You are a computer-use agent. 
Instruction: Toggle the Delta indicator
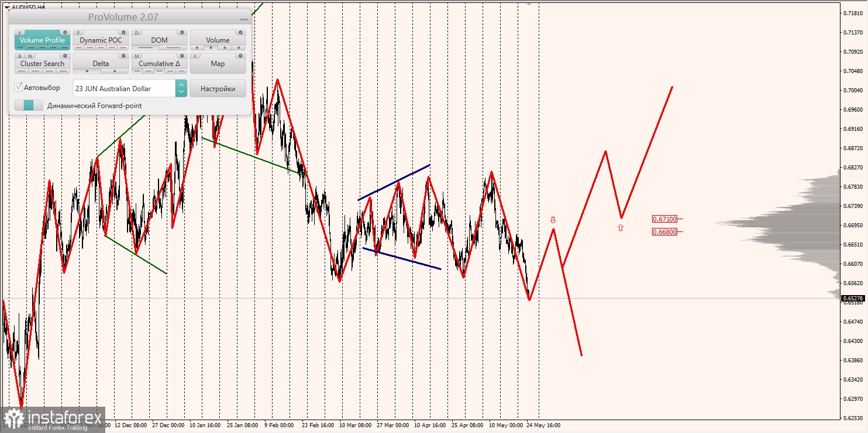pyautogui.click(x=101, y=64)
